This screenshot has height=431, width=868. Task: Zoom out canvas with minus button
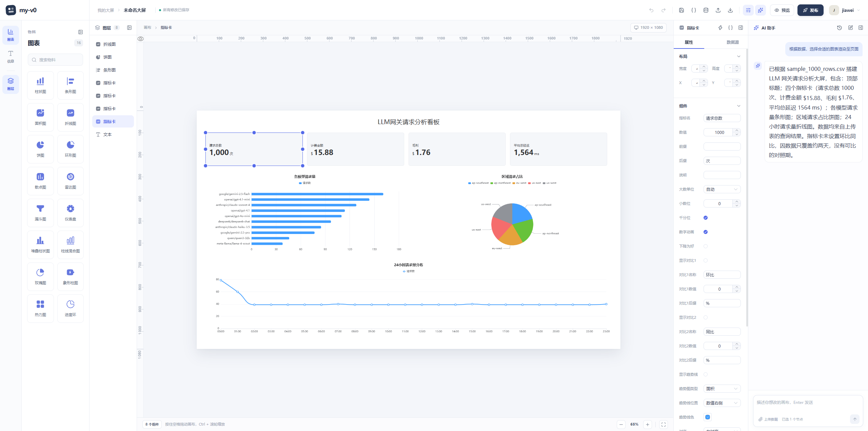(x=621, y=424)
